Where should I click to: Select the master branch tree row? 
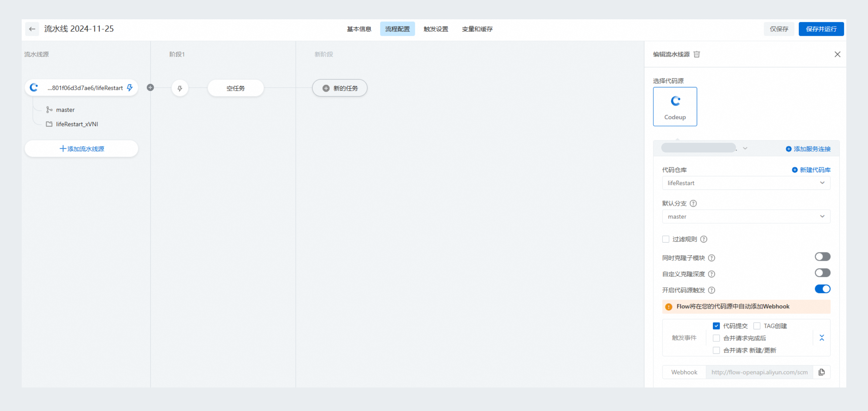pyautogui.click(x=61, y=110)
